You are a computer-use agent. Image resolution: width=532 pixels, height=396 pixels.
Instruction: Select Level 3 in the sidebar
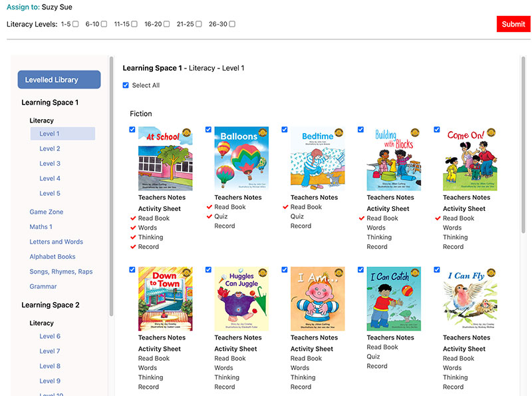click(x=50, y=164)
